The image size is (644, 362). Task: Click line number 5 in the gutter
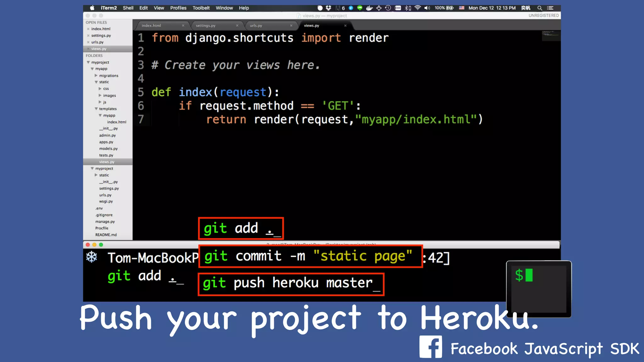click(x=141, y=92)
